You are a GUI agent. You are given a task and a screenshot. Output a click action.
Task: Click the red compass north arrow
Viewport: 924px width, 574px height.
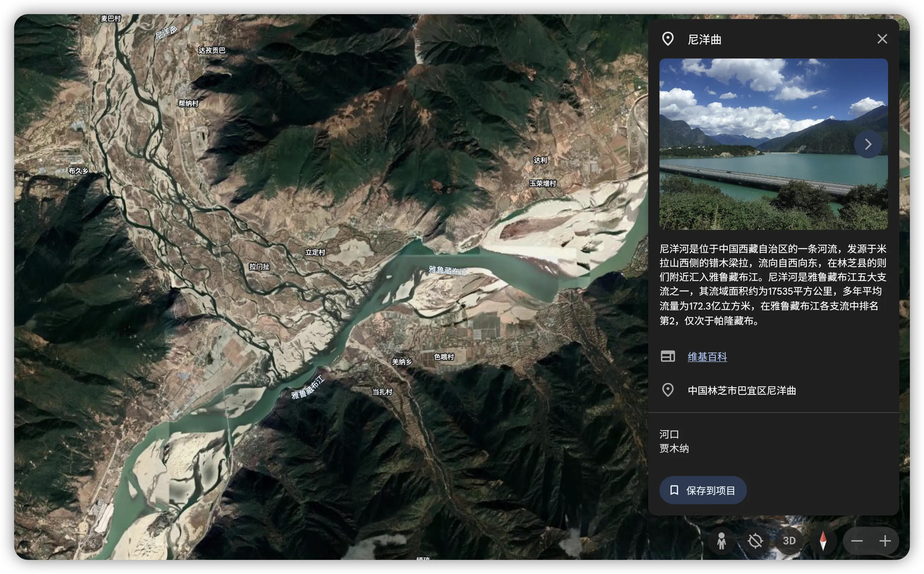coord(823,541)
